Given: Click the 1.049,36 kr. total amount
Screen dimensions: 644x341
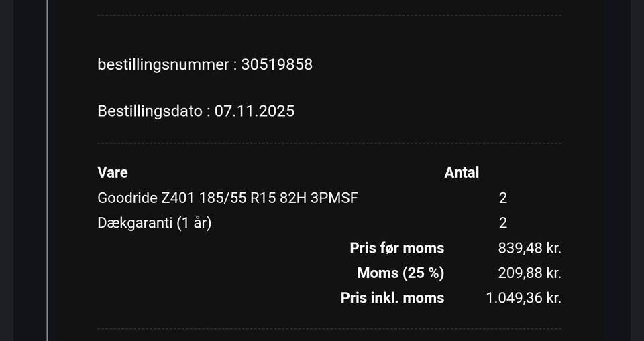Looking at the screenshot, I should click(x=523, y=298).
